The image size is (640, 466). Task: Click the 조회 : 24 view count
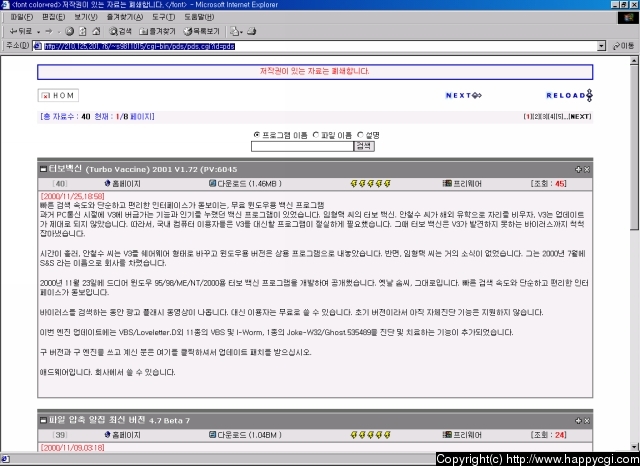point(549,435)
